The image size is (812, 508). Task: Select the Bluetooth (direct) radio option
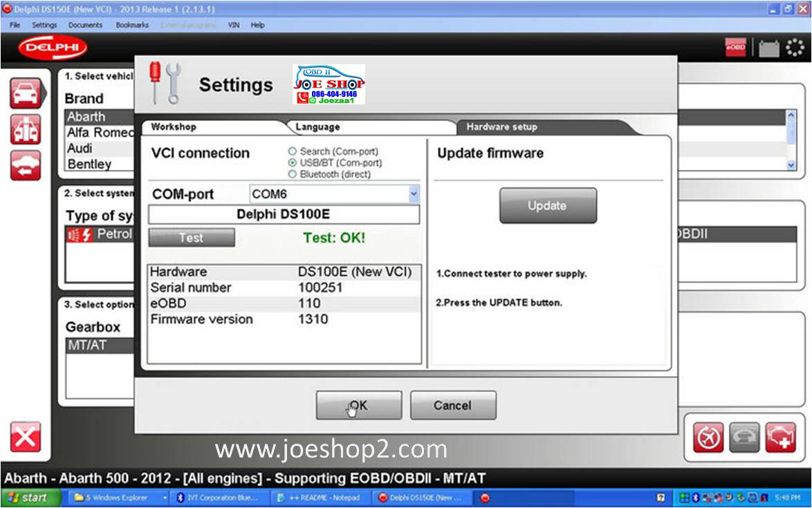[x=293, y=174]
